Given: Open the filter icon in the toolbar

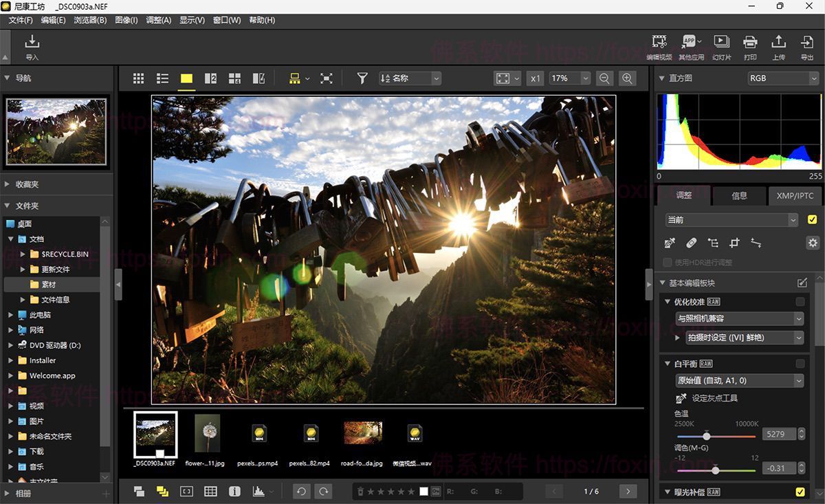Looking at the screenshot, I should pyautogui.click(x=362, y=78).
